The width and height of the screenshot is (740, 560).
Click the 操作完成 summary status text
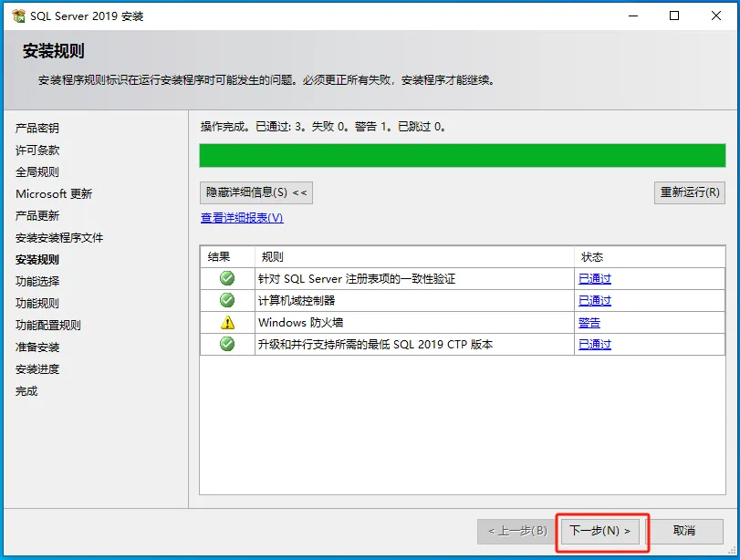pos(323,127)
